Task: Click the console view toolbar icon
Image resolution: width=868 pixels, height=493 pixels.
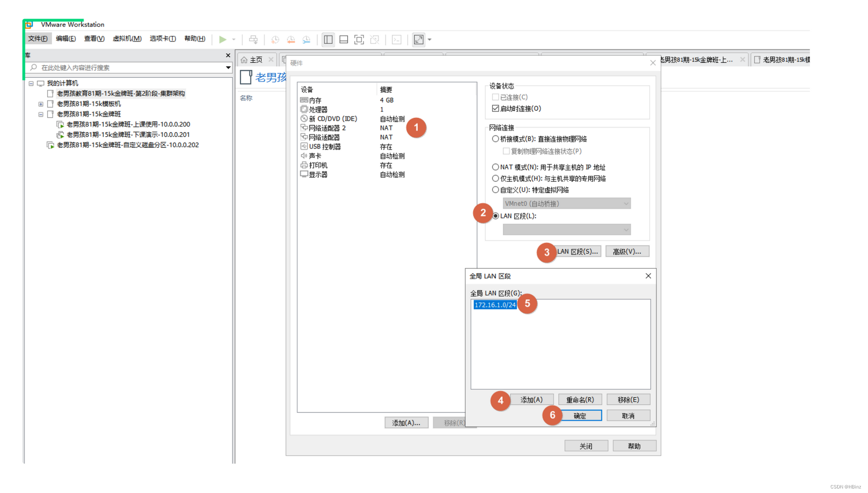Action: (x=396, y=39)
